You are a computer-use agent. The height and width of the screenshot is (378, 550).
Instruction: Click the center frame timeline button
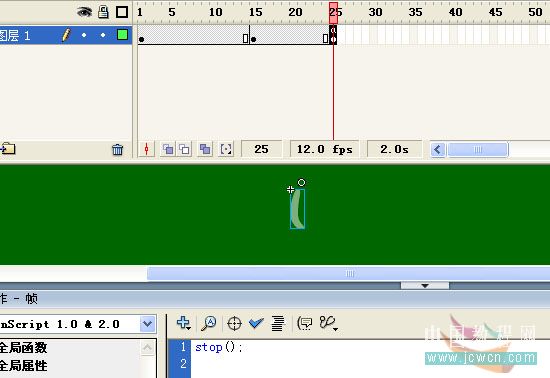[147, 149]
